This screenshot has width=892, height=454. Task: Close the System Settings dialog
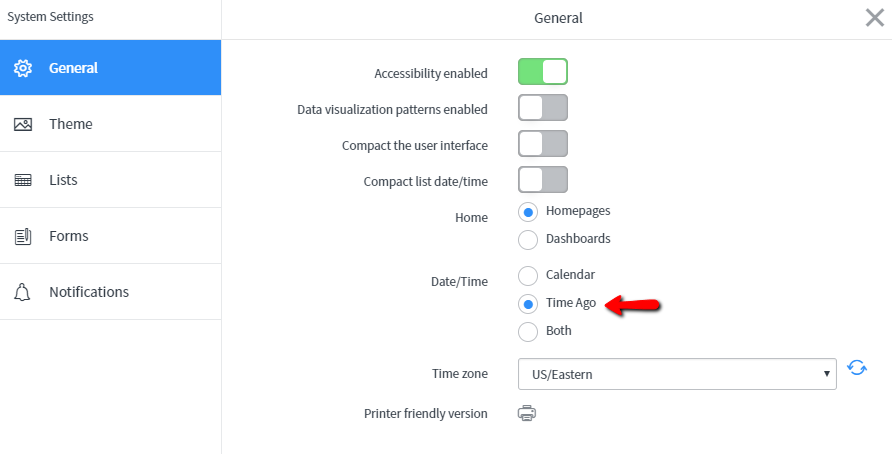(875, 18)
